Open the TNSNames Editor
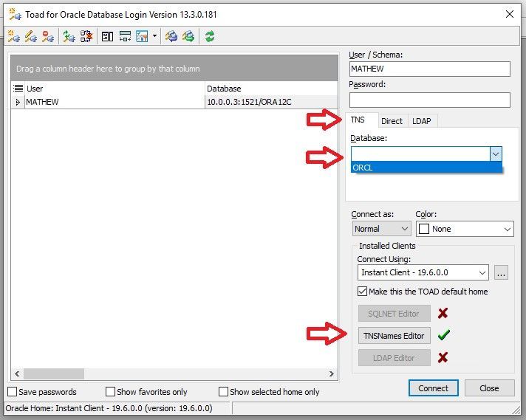 pyautogui.click(x=394, y=336)
